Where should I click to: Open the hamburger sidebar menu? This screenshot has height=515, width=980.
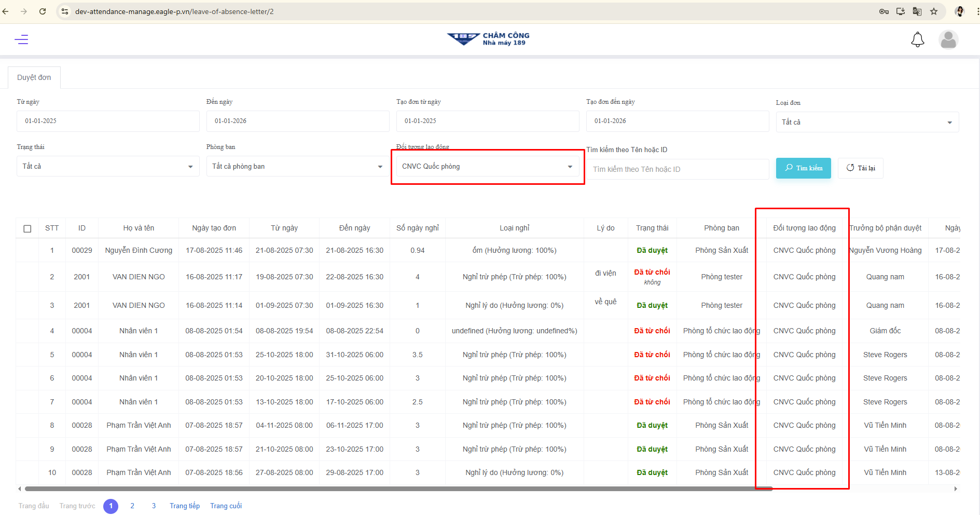click(21, 39)
